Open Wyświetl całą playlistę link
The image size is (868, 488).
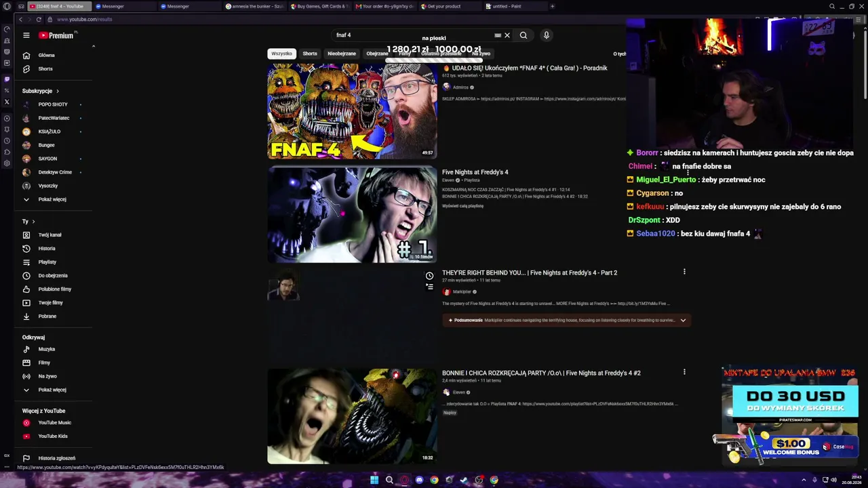(463, 206)
